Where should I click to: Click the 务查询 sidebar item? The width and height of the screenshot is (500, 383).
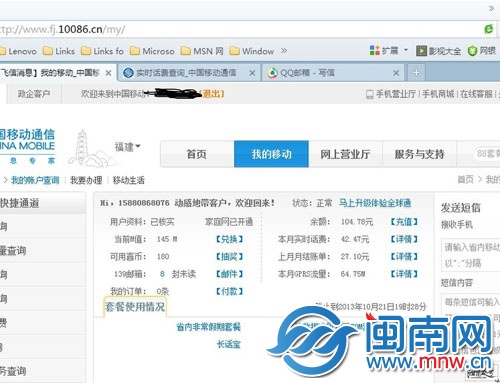[x=43, y=371]
